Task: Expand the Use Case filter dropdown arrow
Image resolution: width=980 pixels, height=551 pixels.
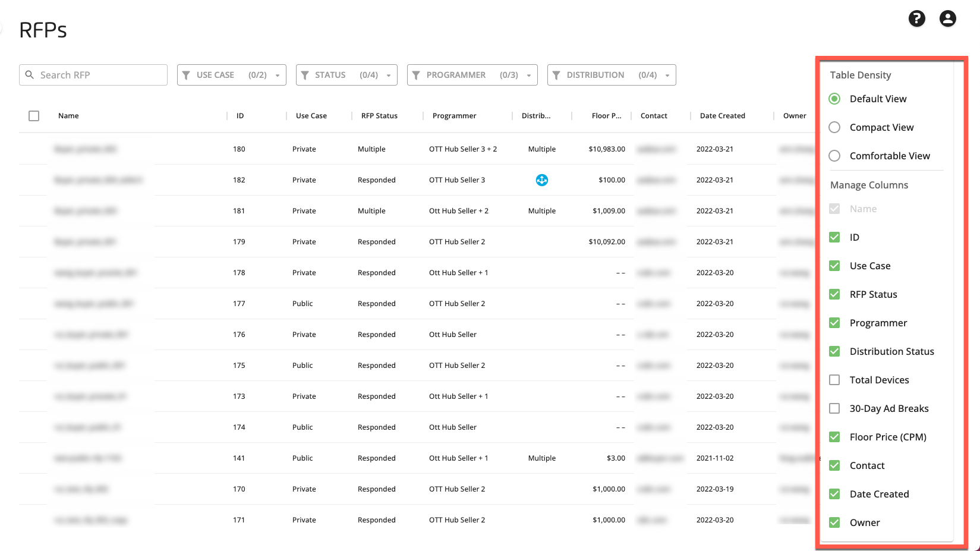Action: click(x=278, y=75)
